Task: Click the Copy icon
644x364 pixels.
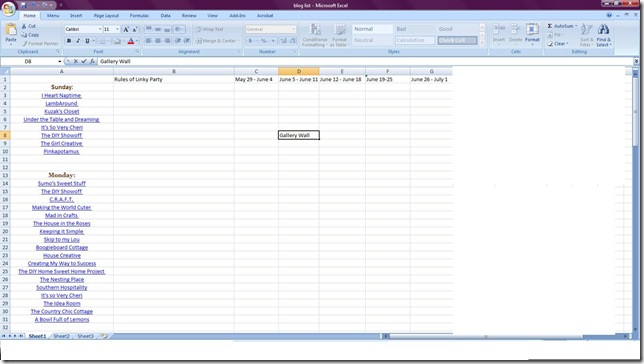Action: (24, 35)
